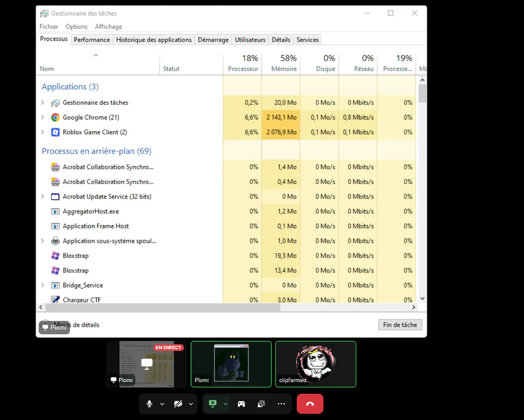The image size is (524, 420).
Task: Click the Task Manager title bar icon
Action: (44, 13)
